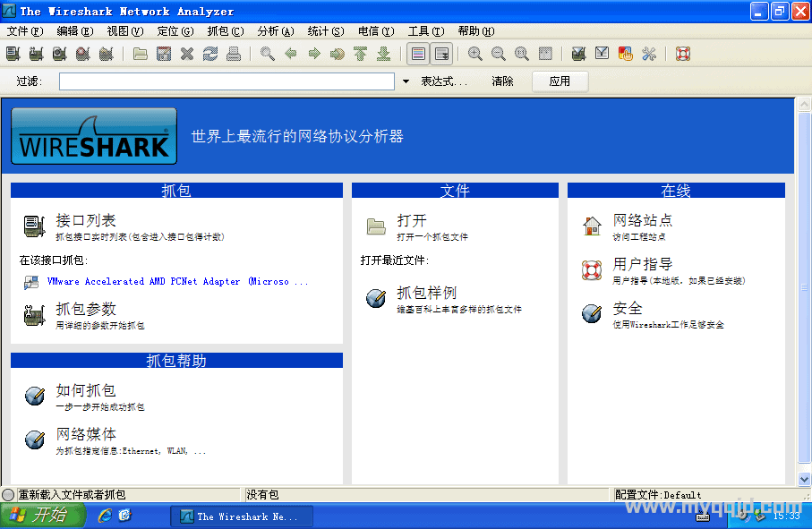
Task: Open the 分析(A) menu
Action: 276,31
